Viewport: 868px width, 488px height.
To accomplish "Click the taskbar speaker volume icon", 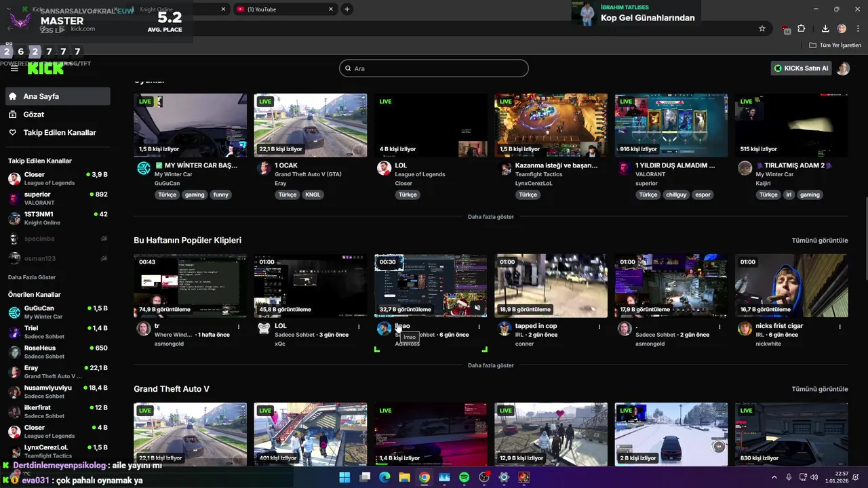I will pyautogui.click(x=814, y=477).
